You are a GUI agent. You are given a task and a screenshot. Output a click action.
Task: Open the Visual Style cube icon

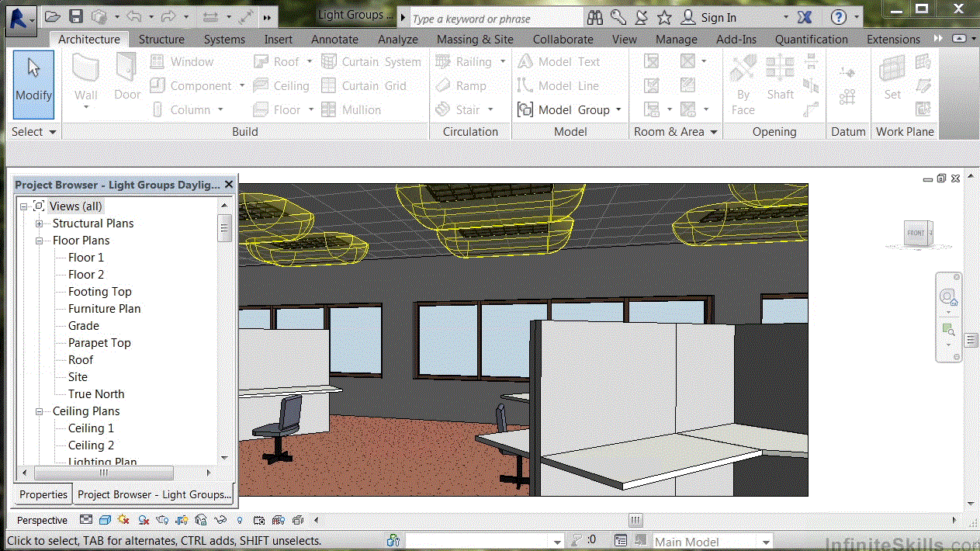[x=105, y=520]
